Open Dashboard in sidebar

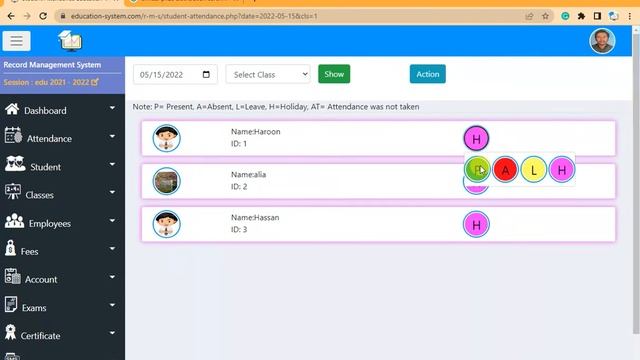pos(45,111)
